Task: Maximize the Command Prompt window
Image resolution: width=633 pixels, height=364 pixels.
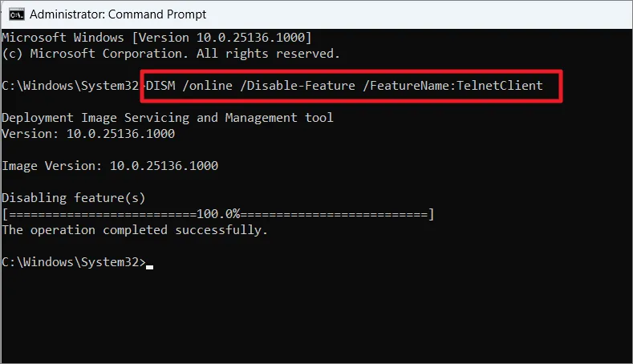Action: 565,14
